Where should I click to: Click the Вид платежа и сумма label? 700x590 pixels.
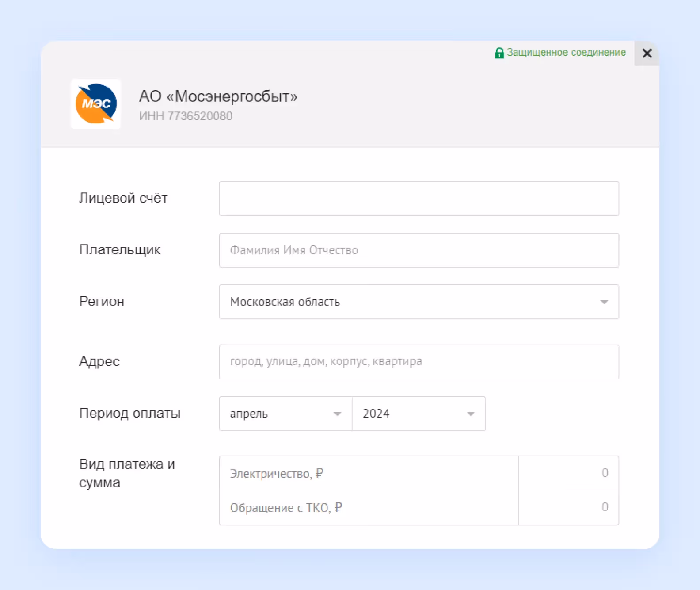coord(127,473)
